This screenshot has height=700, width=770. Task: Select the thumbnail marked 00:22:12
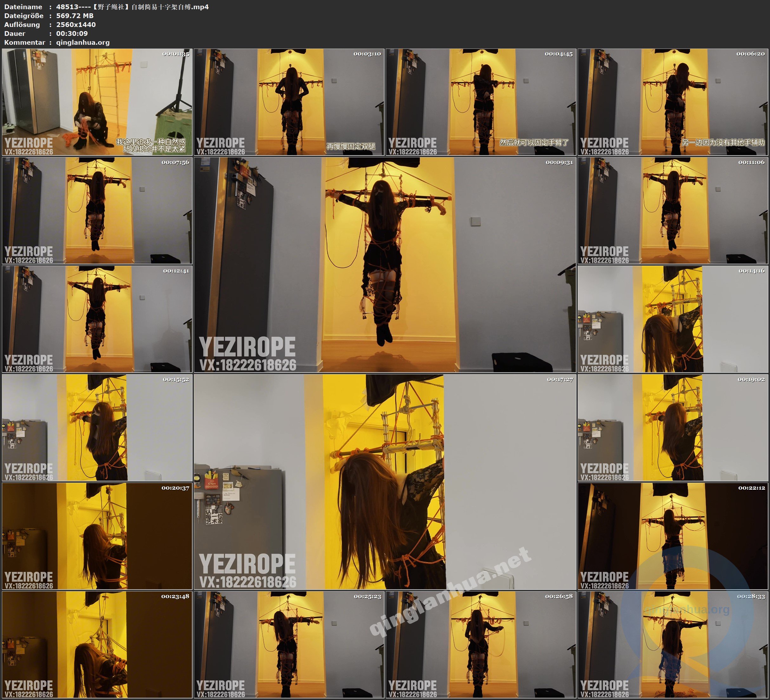coord(673,536)
